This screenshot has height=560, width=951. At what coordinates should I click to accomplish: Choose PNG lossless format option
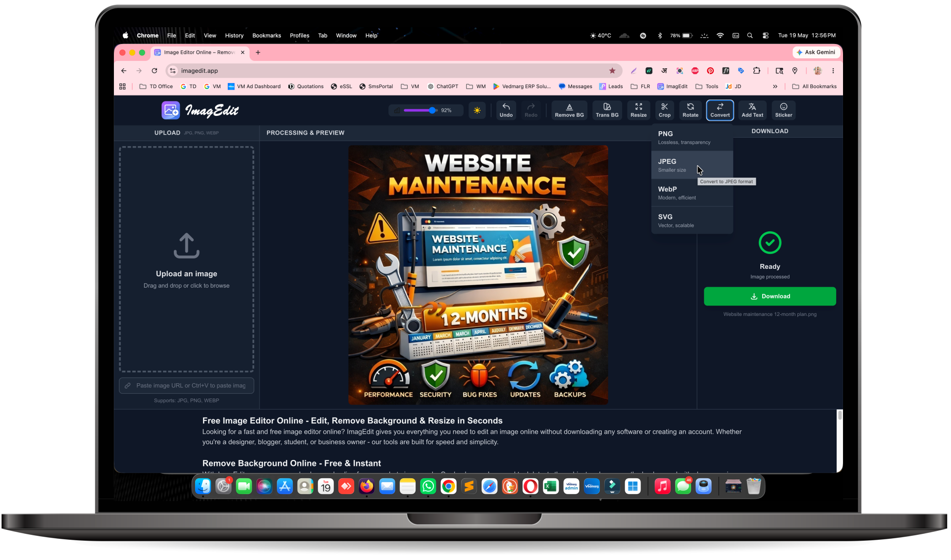[692, 137]
